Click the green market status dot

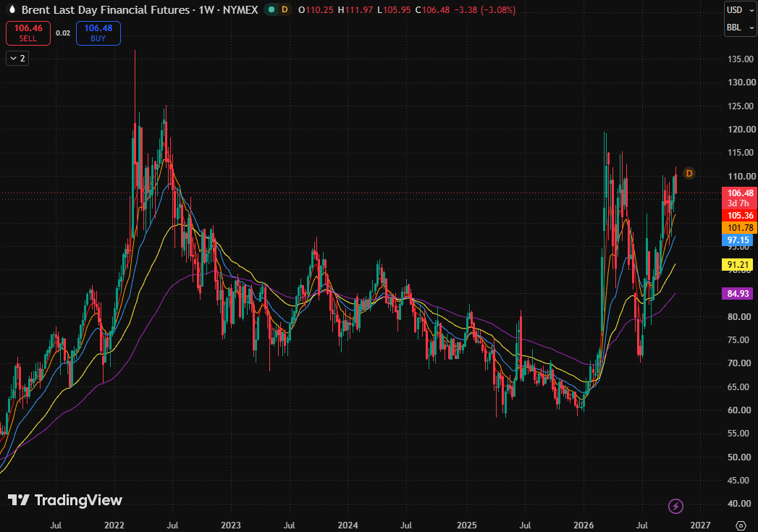click(271, 9)
